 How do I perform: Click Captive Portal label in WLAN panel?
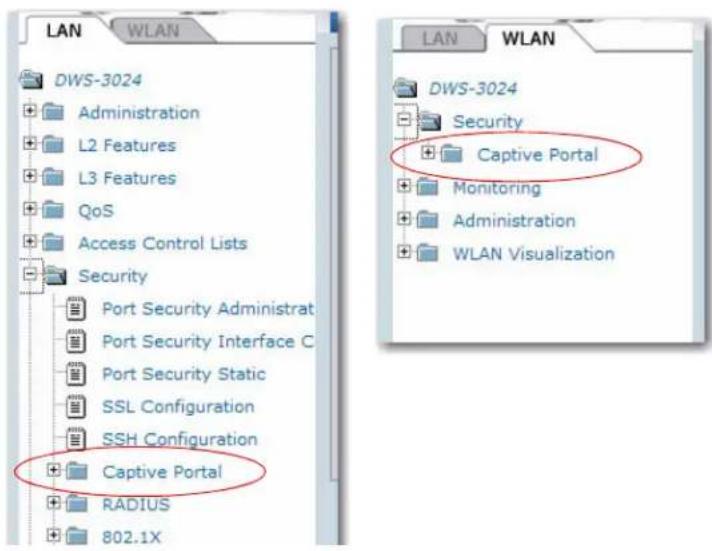[x=537, y=155]
